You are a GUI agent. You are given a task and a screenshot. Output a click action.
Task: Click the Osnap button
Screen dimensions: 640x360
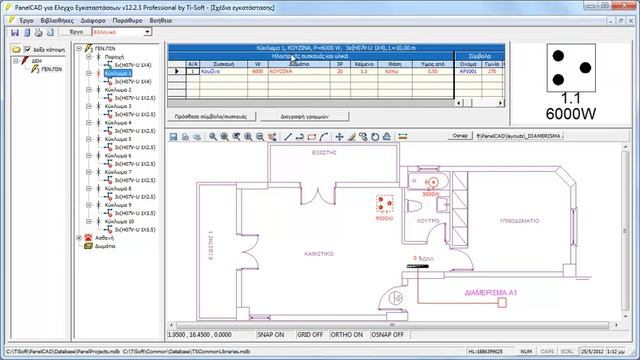[x=460, y=136]
